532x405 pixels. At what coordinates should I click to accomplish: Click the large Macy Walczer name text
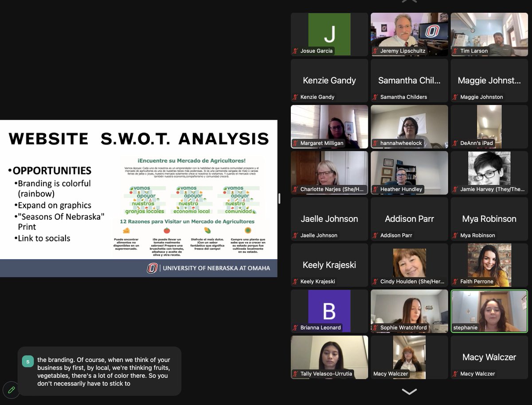(489, 357)
